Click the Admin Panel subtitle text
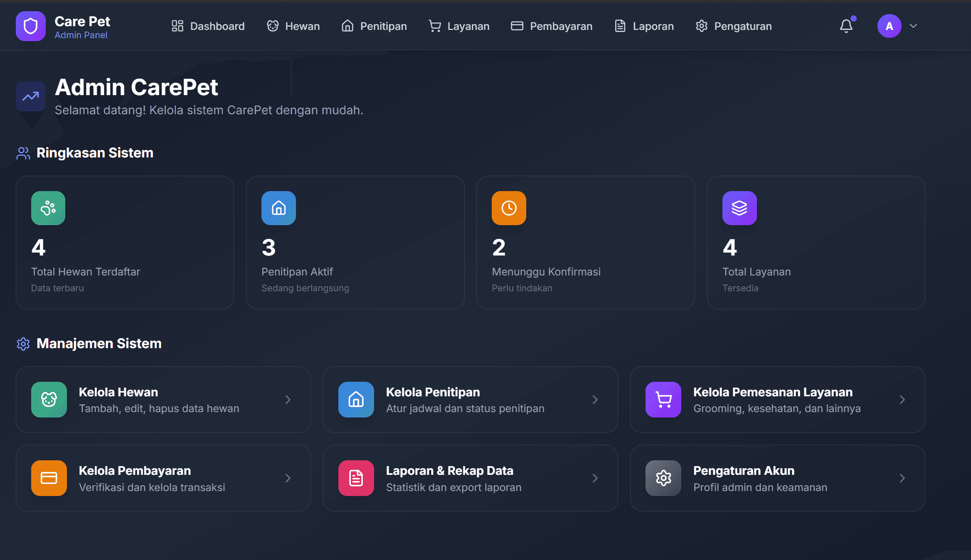Screen dimensions: 971x560 coord(81,35)
